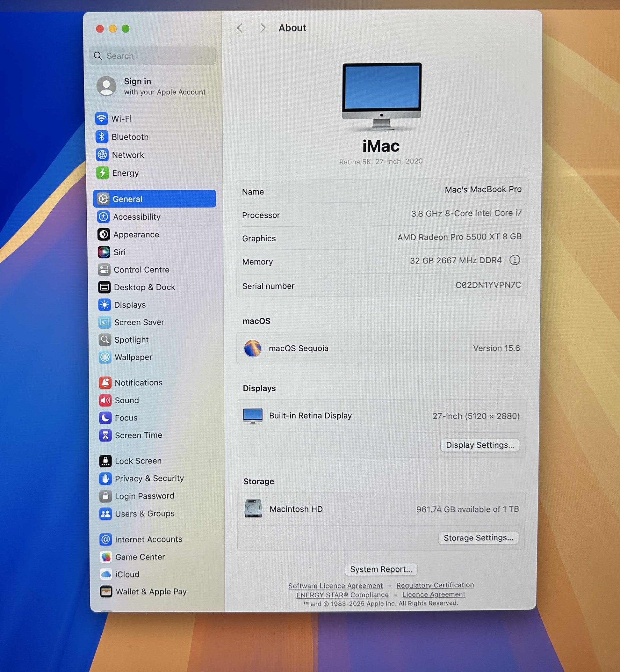This screenshot has width=620, height=672.
Task: Sign in with your Apple Account
Action: coord(151,86)
